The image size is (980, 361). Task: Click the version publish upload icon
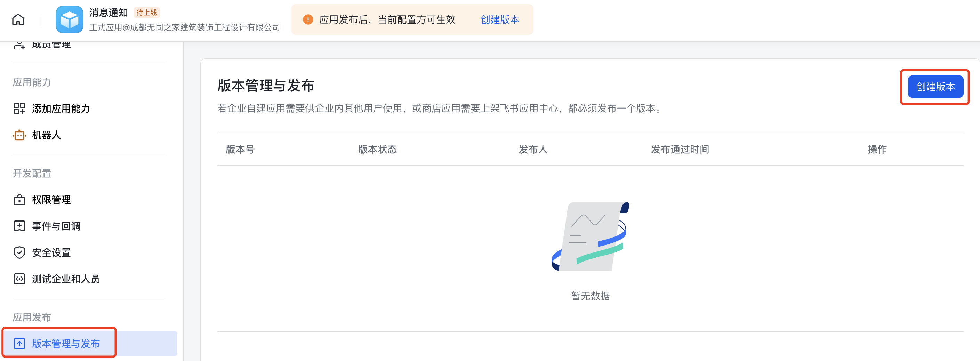tap(19, 344)
